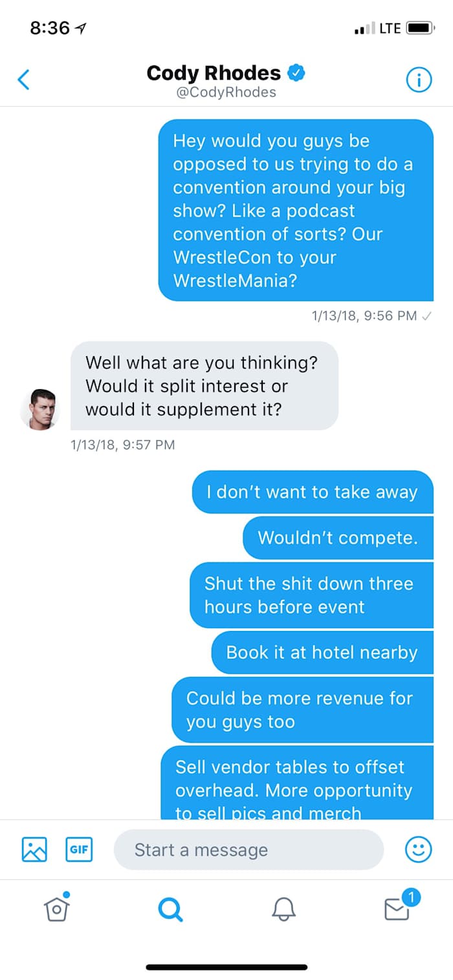Open the Search icon
The width and height of the screenshot is (453, 980).
(x=170, y=909)
